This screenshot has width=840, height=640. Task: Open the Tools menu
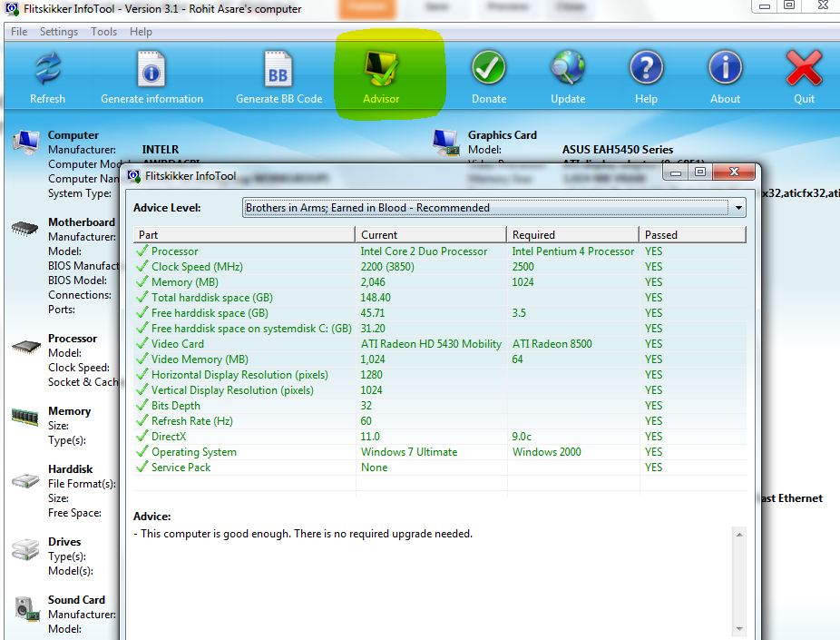(104, 32)
